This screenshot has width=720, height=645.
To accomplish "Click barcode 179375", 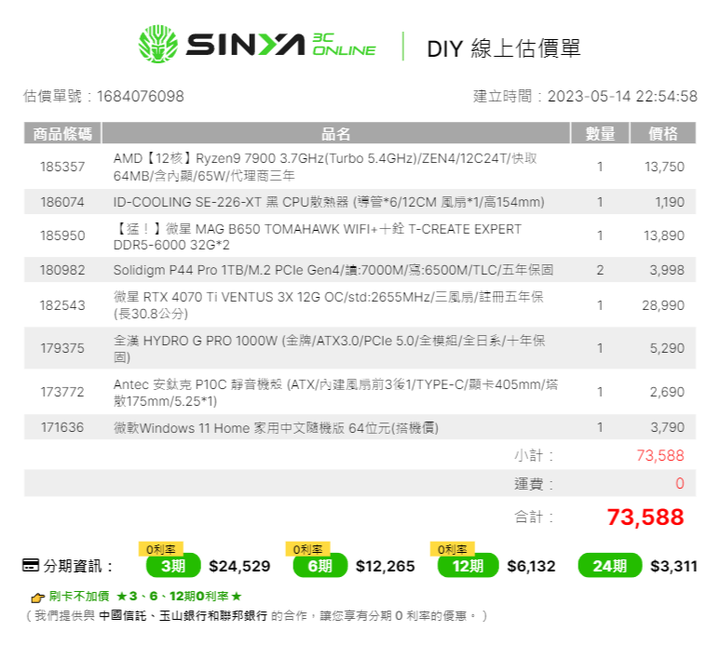I will coord(62,348).
